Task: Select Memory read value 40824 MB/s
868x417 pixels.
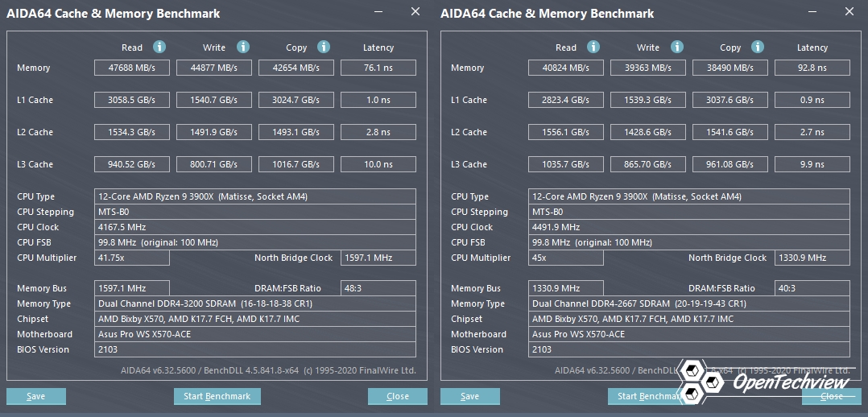Action: tap(565, 68)
